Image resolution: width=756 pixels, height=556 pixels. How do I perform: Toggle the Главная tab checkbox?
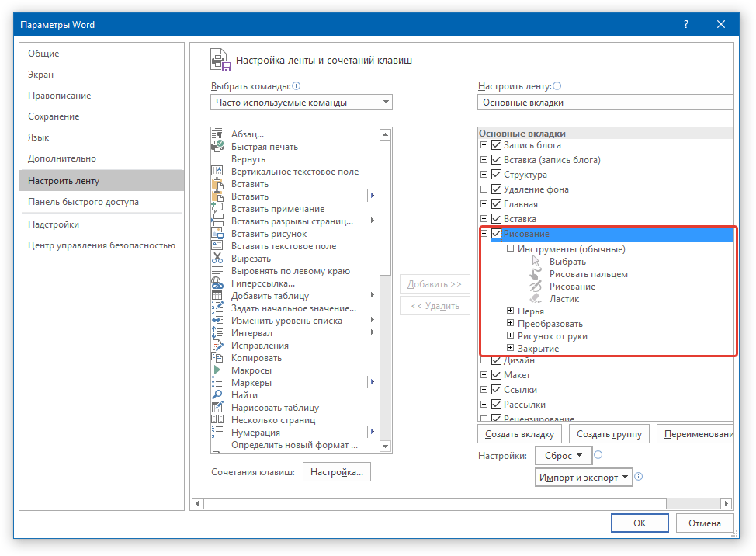497,204
